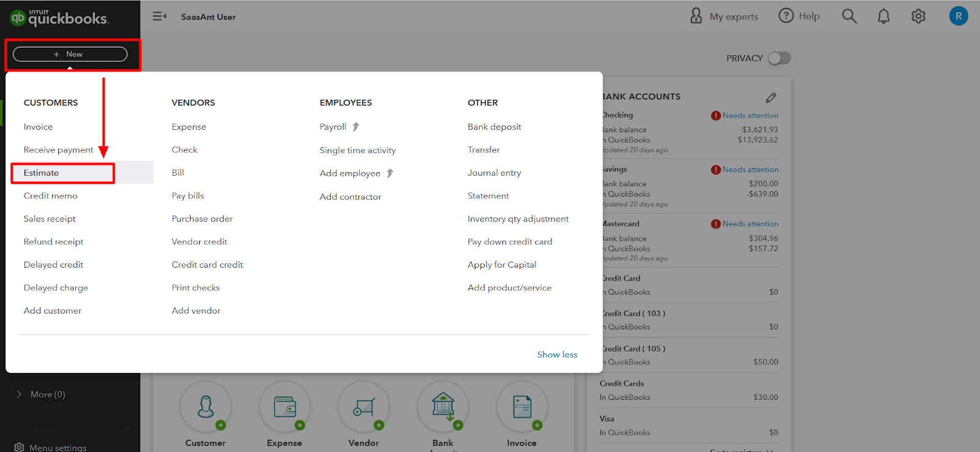Screen dimensions: 980x452
Task: Select Invoice under Customers
Action: (38, 127)
